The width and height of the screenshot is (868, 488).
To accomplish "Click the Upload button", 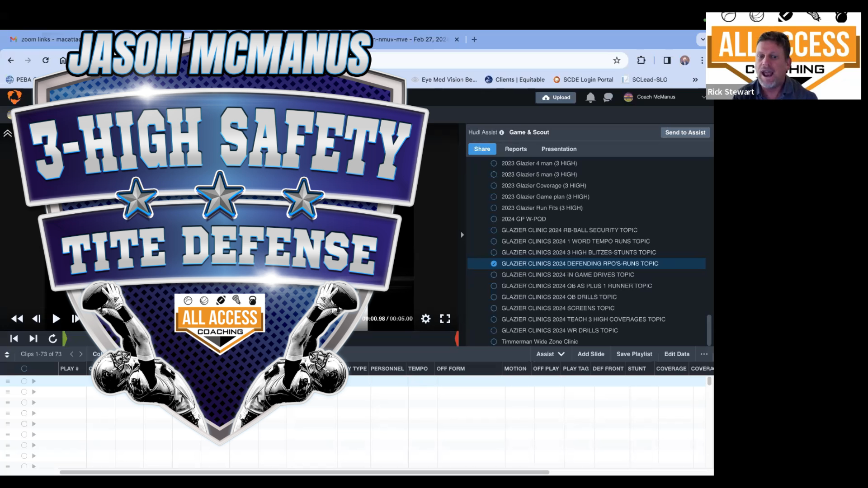I will point(556,97).
